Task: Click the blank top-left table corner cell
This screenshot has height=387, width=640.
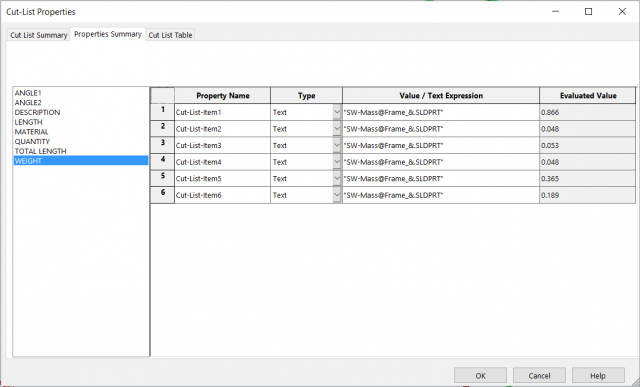Action: 162,96
